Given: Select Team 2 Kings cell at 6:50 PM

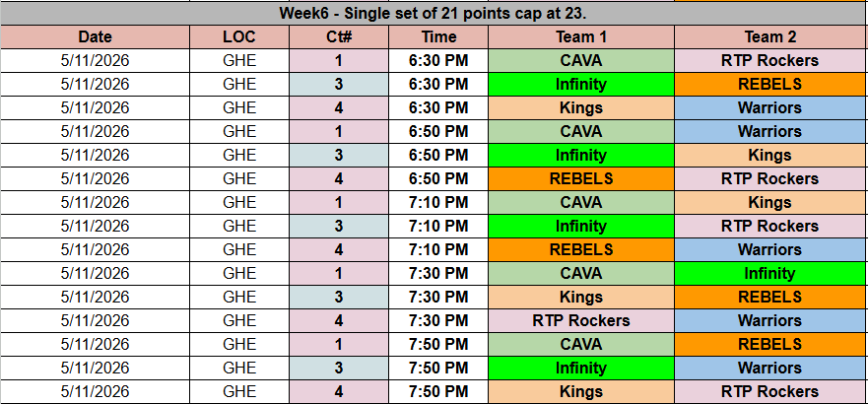Looking at the screenshot, I should (770, 155).
